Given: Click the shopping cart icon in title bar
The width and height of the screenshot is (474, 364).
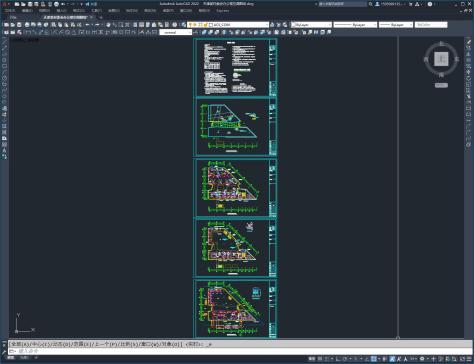Looking at the screenshot, I should (411, 4).
